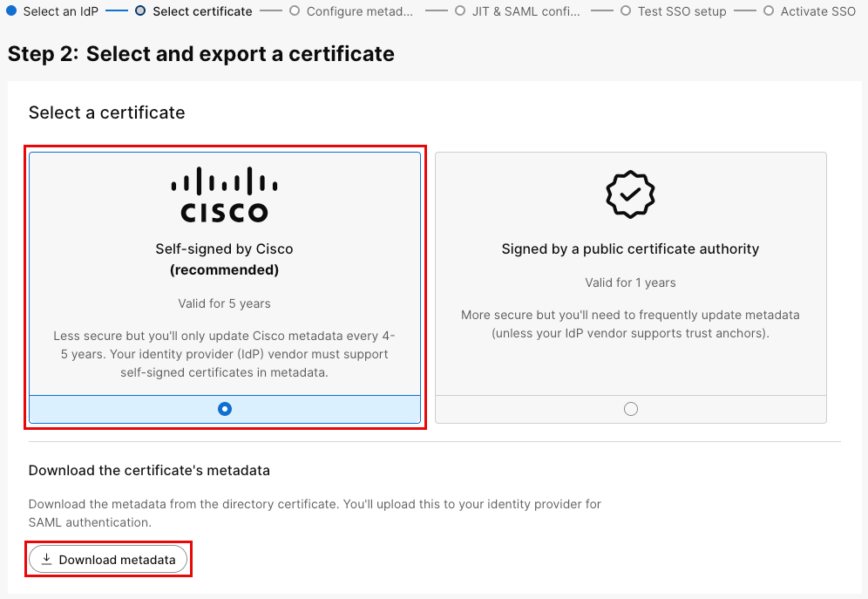Go to the Test SSO setup step label

[681, 11]
